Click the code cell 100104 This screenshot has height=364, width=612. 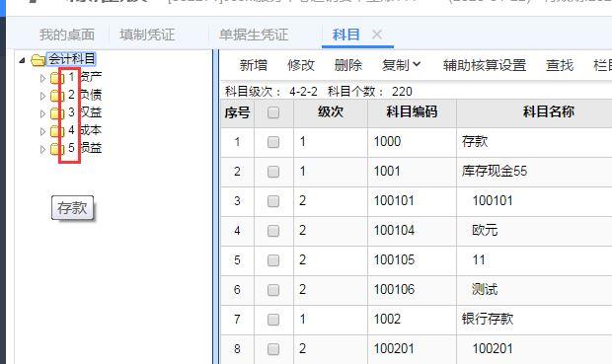click(412, 231)
